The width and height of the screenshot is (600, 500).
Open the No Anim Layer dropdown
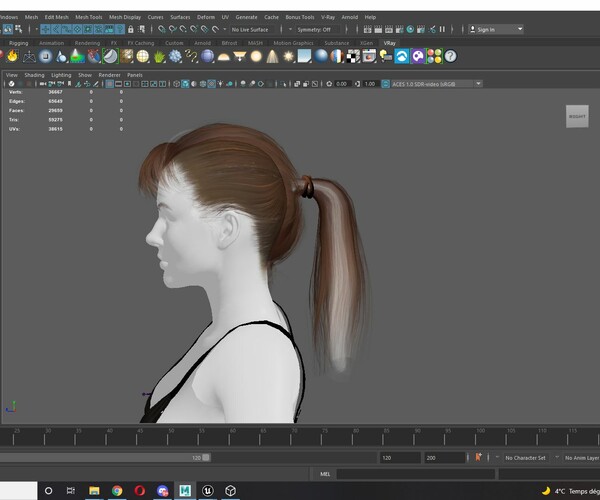pos(582,458)
